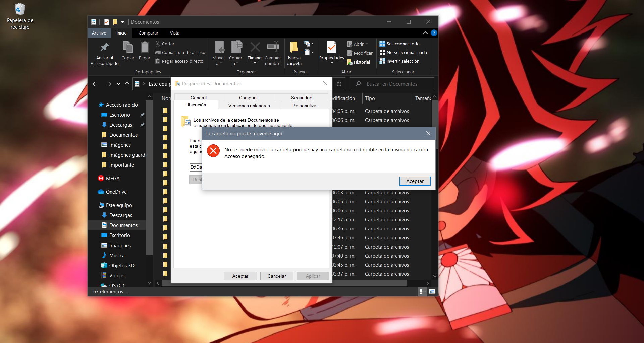Click the Modificar ribbon command
The image size is (644, 343).
(x=360, y=53)
